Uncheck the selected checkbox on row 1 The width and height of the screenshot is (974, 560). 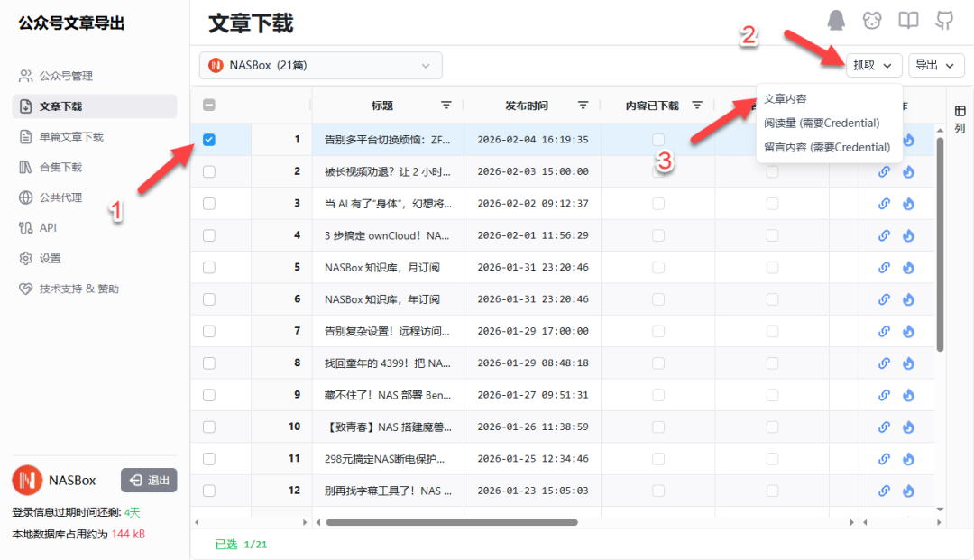tap(209, 139)
